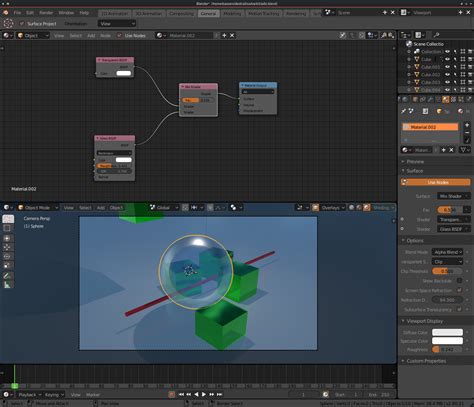Screen dimensions: 474x407
Task: Click the Glass BSDF shader input button
Action: click(453, 229)
